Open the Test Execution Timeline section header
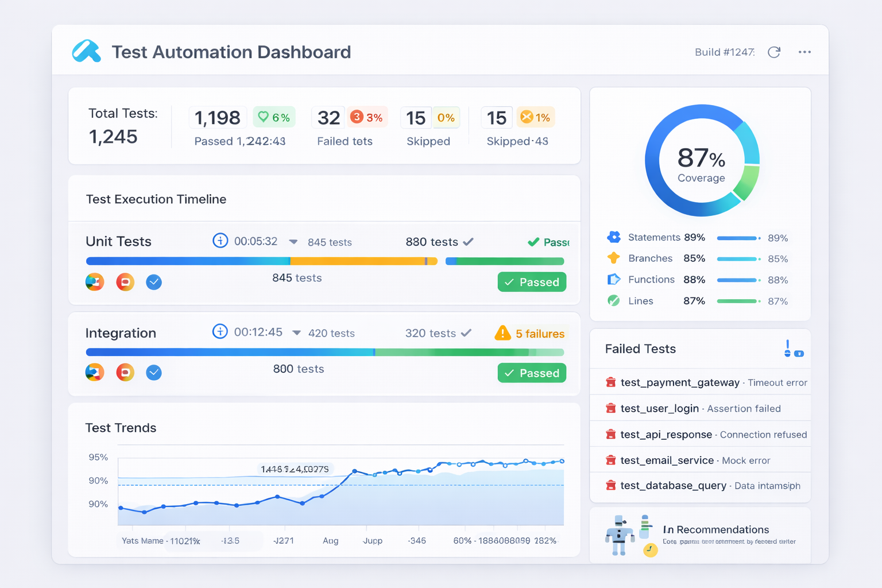The height and width of the screenshot is (588, 882). (x=156, y=199)
